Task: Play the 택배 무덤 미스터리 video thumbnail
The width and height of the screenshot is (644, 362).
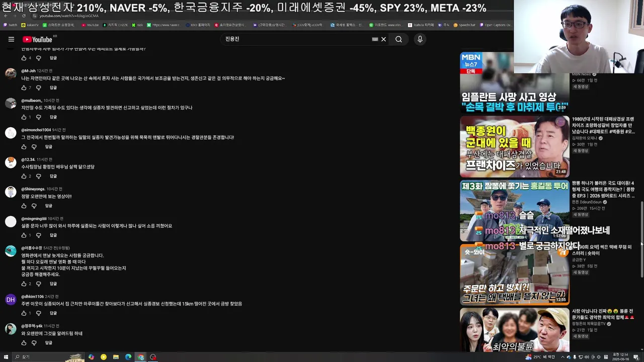Action: tap(514, 275)
